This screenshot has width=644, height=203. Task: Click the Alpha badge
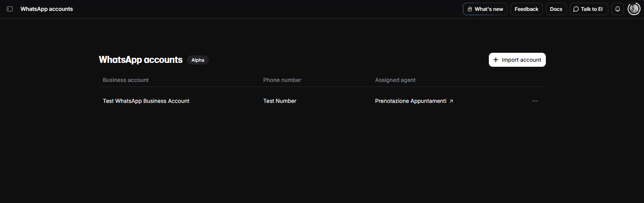tap(198, 60)
